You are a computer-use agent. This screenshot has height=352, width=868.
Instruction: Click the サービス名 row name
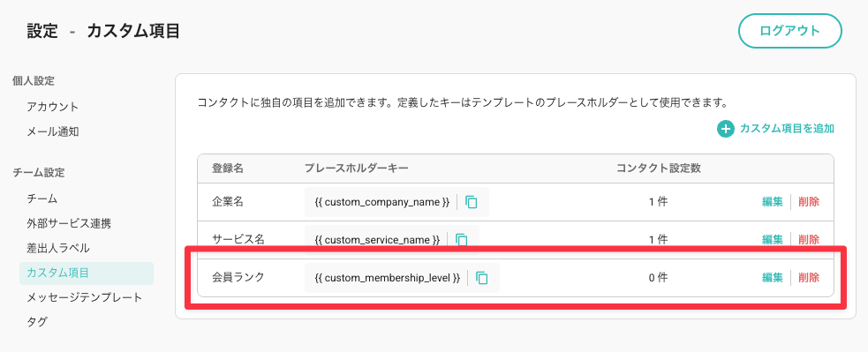[x=238, y=240]
